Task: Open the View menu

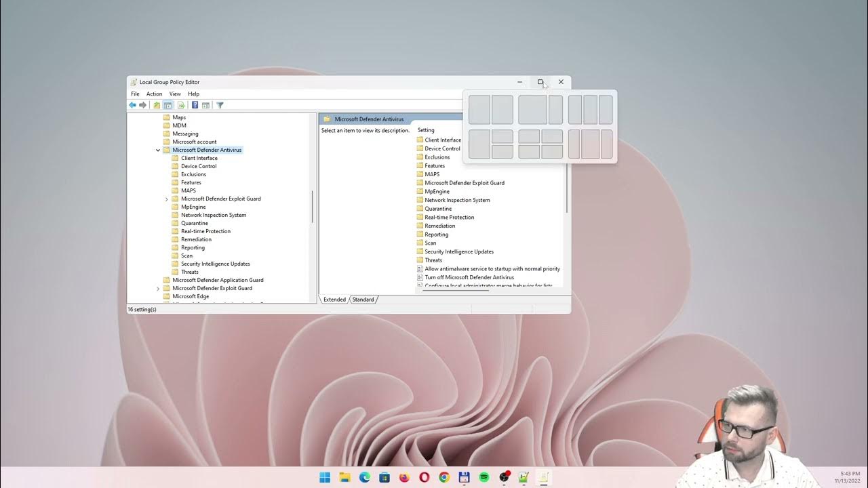Action: (x=175, y=94)
